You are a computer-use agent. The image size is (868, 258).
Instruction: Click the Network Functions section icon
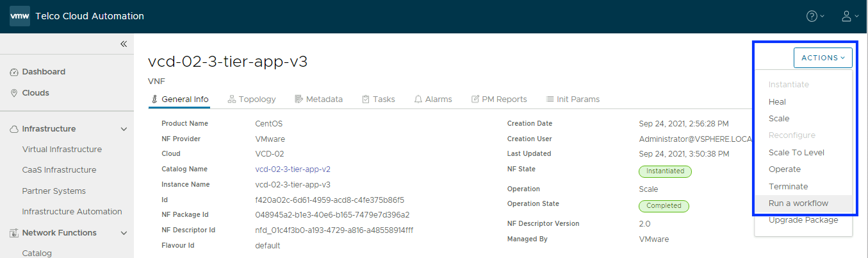pos(14,233)
